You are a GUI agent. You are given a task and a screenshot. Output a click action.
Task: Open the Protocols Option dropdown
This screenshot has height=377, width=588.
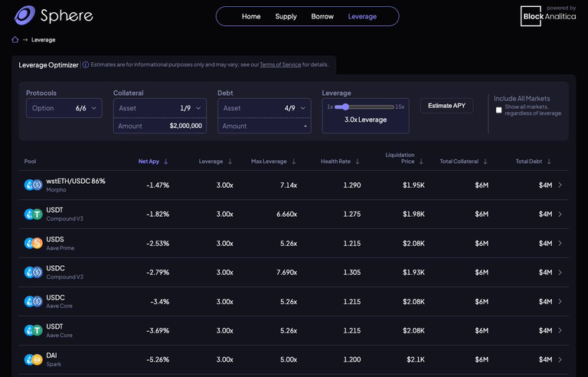[x=64, y=108]
